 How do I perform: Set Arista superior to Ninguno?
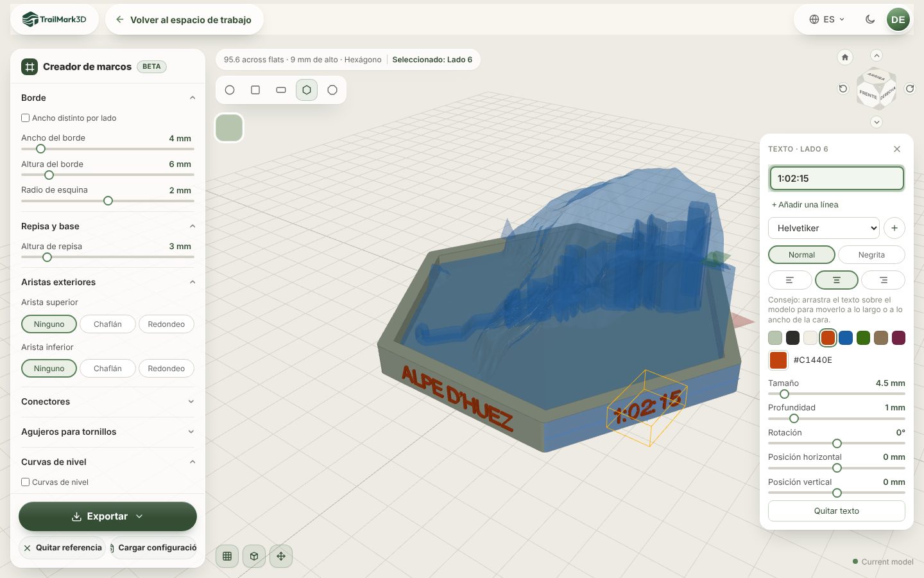point(49,324)
